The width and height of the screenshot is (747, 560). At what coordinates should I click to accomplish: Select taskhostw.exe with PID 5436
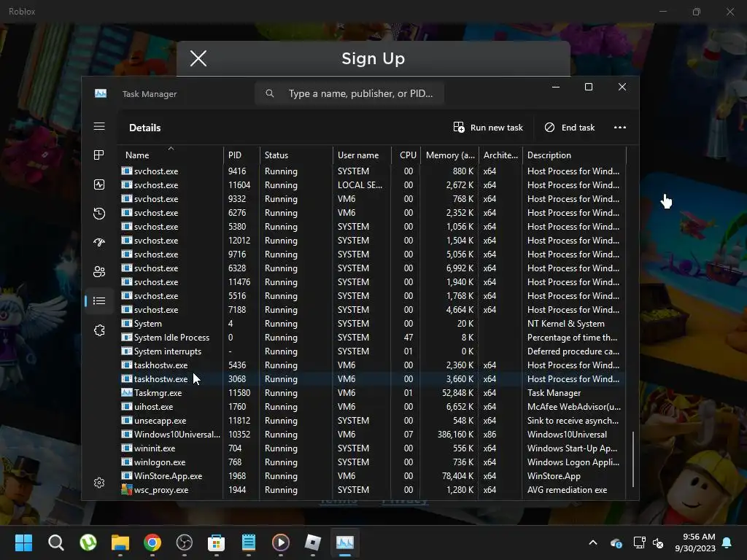point(373,365)
